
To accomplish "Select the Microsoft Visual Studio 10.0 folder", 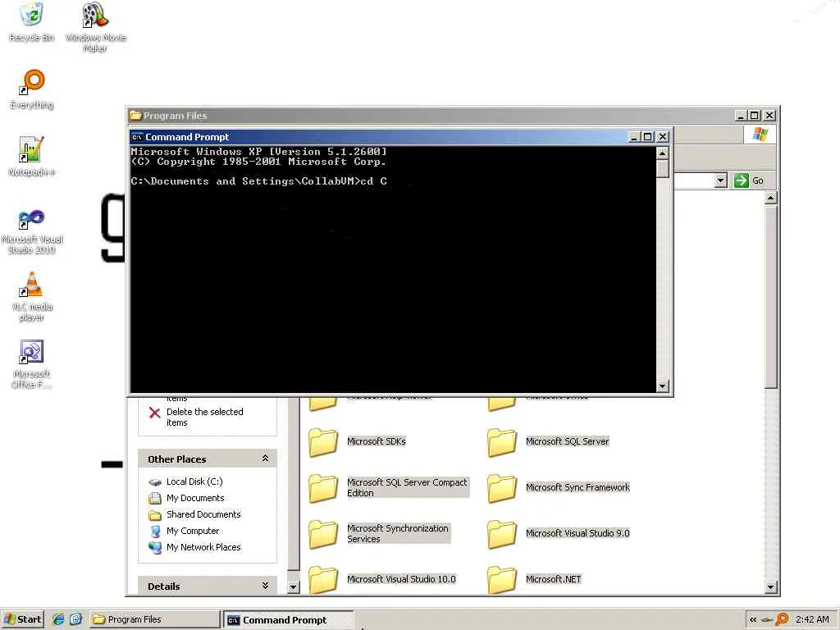I will (382, 579).
